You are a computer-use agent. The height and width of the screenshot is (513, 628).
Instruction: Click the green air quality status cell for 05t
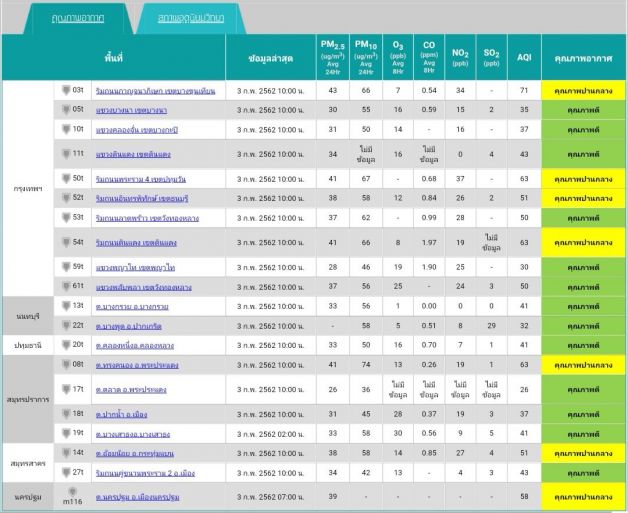click(582, 110)
